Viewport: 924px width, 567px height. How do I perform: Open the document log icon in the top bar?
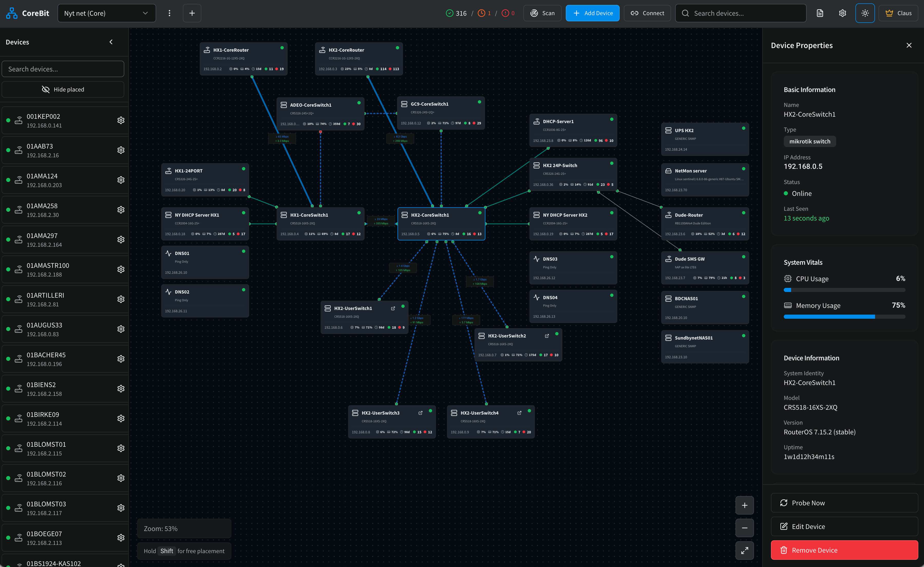[x=820, y=13]
